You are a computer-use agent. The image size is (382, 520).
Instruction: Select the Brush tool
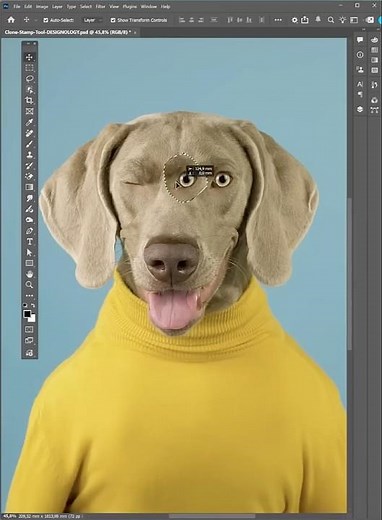[x=29, y=144]
